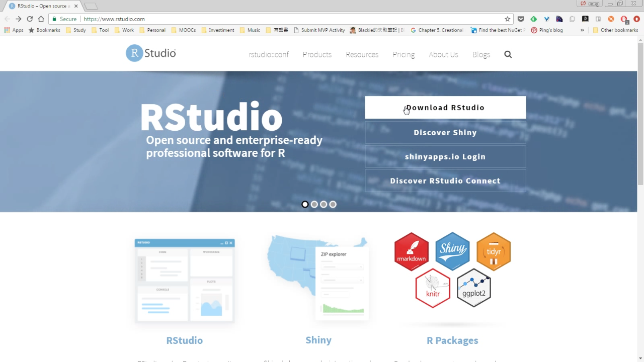Screen dimensions: 644x362
Task: Open the Resources nav menu
Action: click(x=362, y=54)
